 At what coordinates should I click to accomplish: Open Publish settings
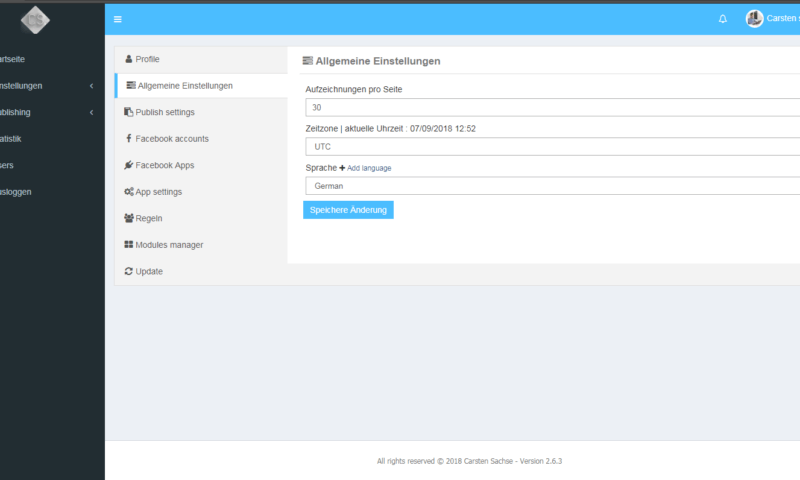coord(201,112)
